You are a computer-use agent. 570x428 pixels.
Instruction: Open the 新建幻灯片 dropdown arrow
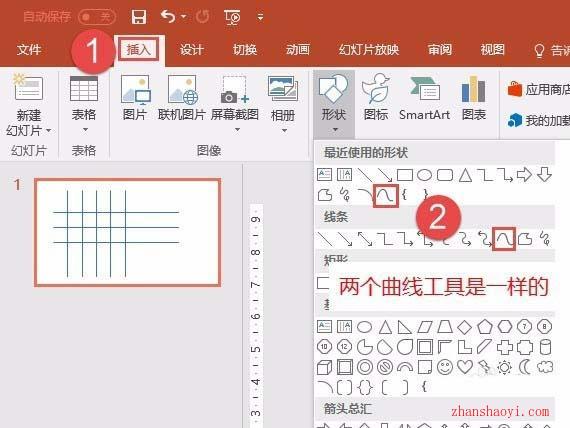point(48,131)
